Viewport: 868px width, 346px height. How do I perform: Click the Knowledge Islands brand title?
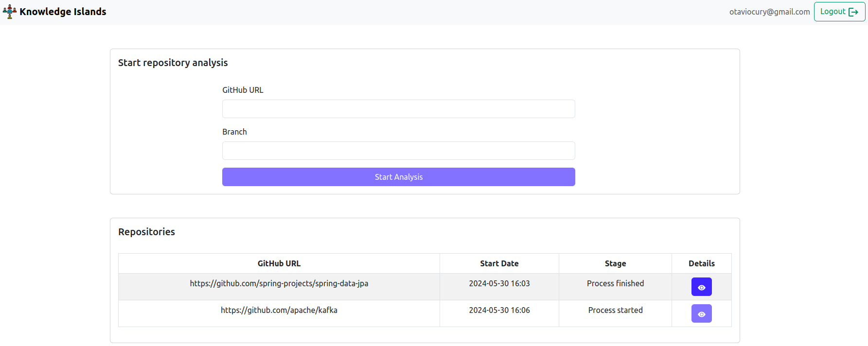click(63, 12)
